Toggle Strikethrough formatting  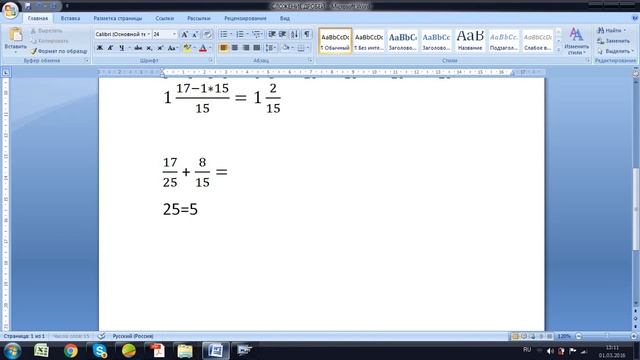tap(138, 48)
